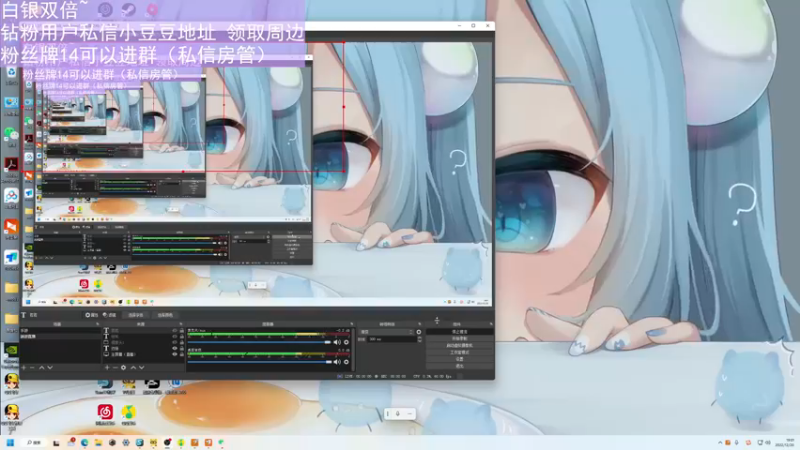Remove the selected scene with minus icon
Viewport: 800px width, 450px height.
(x=32, y=367)
